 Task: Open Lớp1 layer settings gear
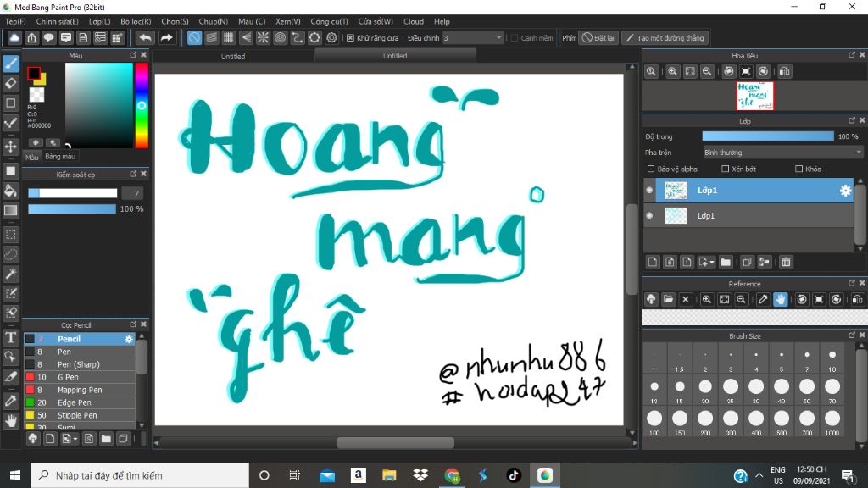pos(845,191)
